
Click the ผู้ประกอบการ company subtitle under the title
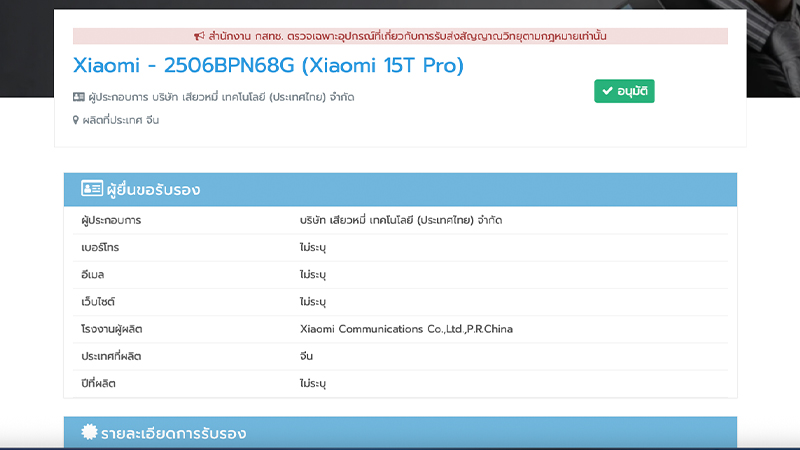[x=221, y=97]
